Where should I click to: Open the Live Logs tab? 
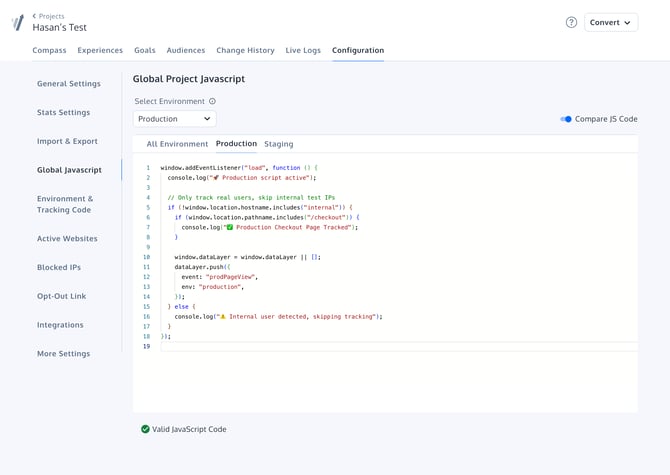[x=303, y=50]
